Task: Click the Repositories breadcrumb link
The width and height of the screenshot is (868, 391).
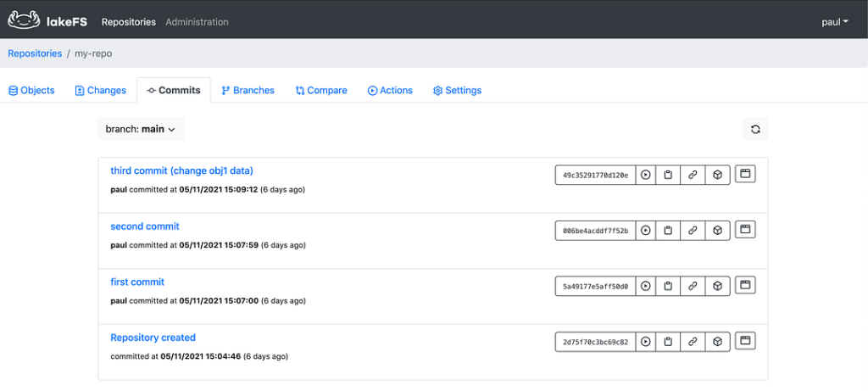Action: (35, 53)
